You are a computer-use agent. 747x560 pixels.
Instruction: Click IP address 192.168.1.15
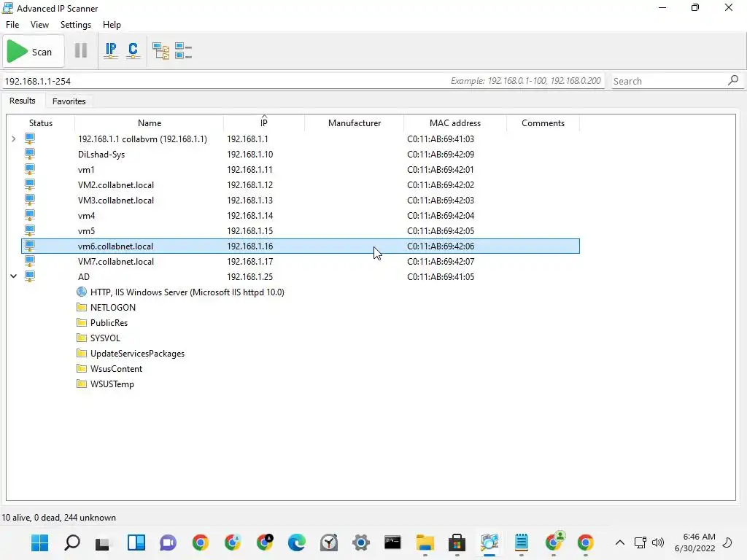[250, 230]
